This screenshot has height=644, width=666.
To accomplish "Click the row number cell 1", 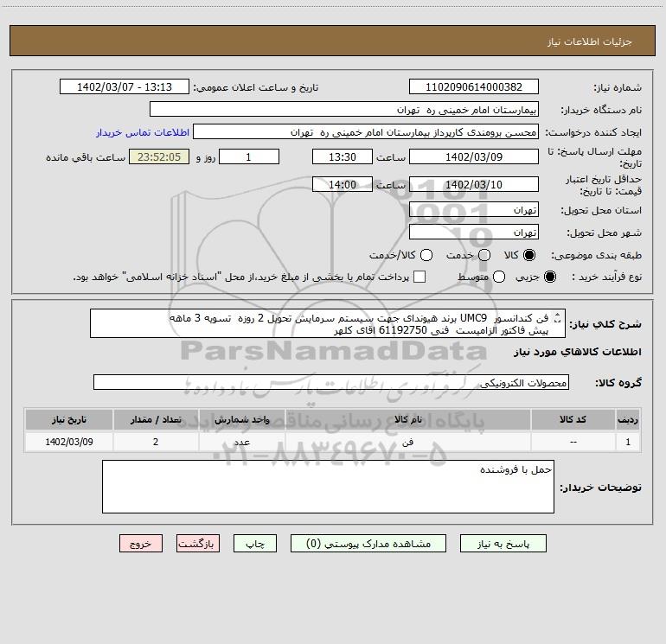I will [x=628, y=442].
